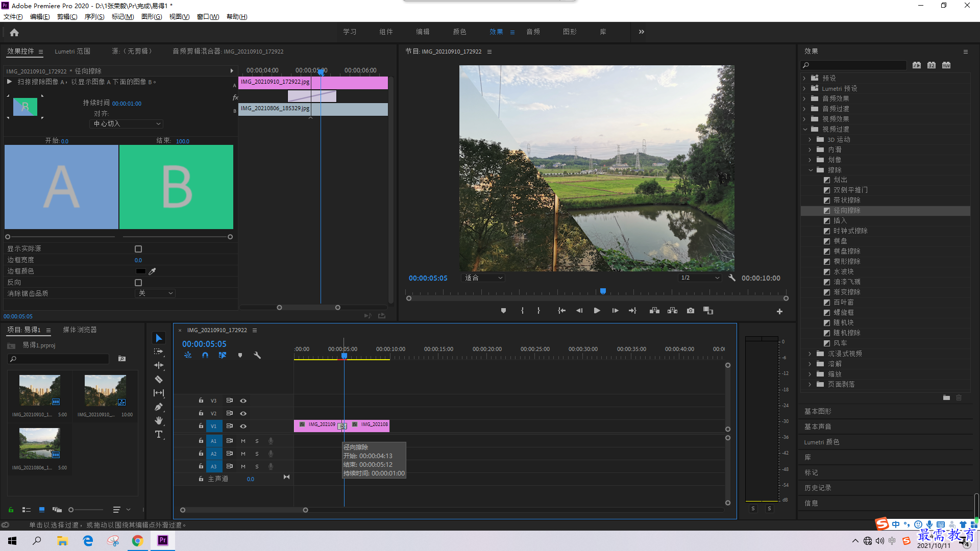Screen dimensions: 980x551
Task: Collapse the 擦除 folder
Action: coord(811,170)
